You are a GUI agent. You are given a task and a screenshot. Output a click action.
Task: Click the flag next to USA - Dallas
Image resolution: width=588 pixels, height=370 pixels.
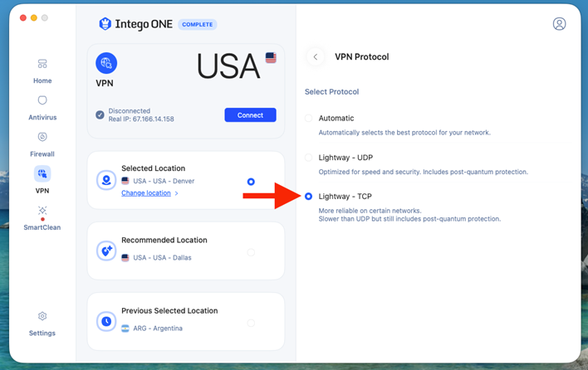(125, 258)
